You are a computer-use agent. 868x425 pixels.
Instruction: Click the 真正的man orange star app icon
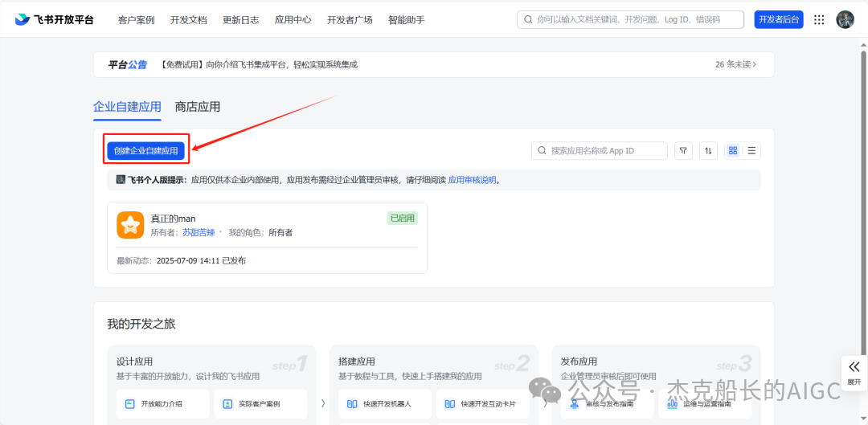coord(131,225)
